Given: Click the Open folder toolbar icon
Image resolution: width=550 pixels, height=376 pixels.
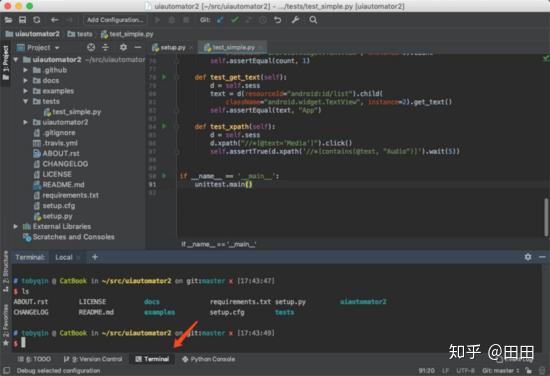Looking at the screenshot, I should coord(8,20).
